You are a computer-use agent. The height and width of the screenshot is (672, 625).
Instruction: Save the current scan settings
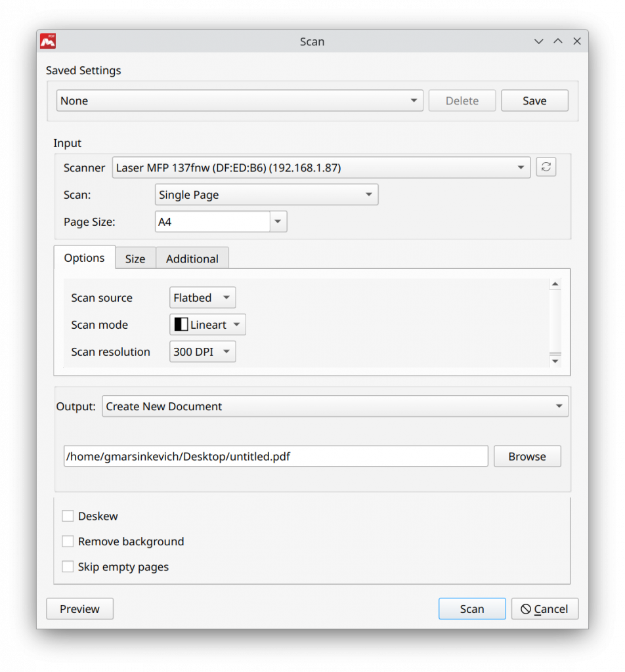534,100
